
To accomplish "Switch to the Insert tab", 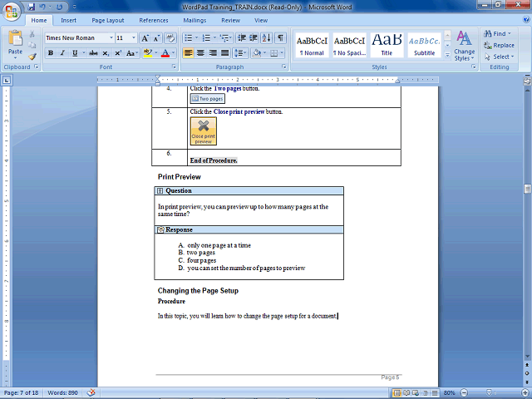I will tap(68, 20).
